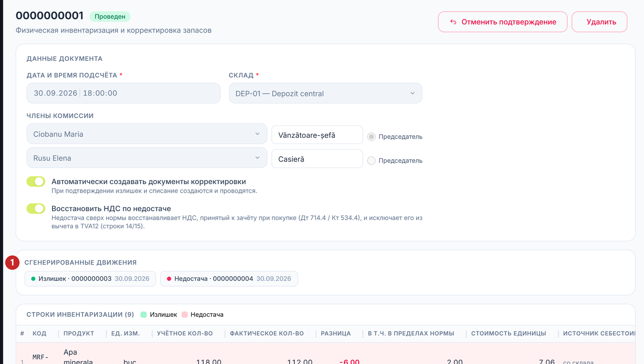Click the Строки инвентаризации (9) heading
Image resolution: width=644 pixels, height=364 pixels.
click(80, 315)
